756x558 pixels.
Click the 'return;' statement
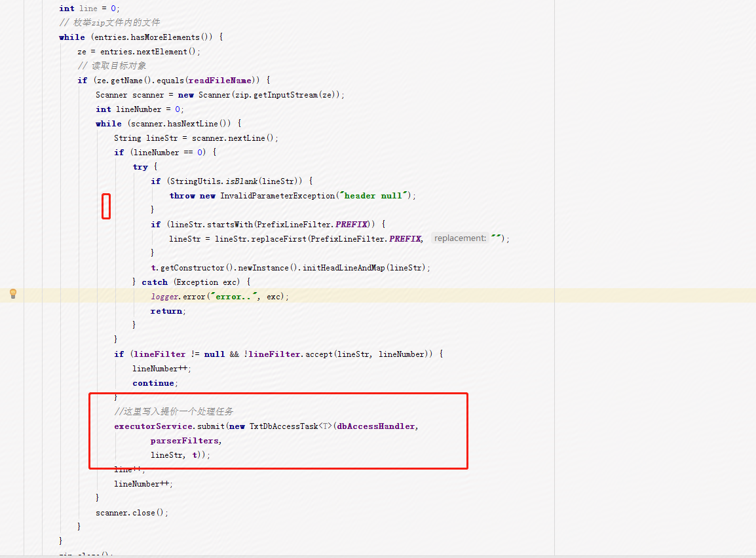coord(168,311)
